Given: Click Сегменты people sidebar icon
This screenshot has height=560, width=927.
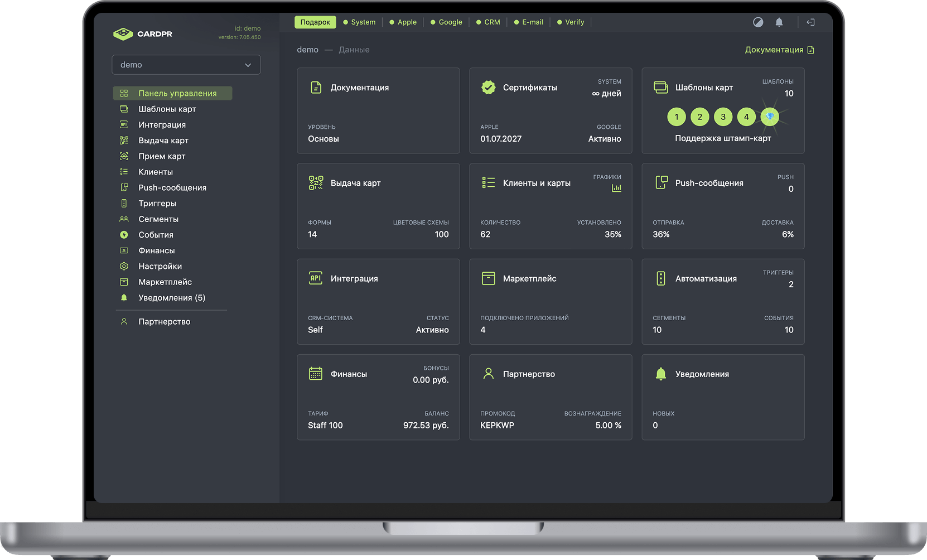Looking at the screenshot, I should pyautogui.click(x=124, y=219).
